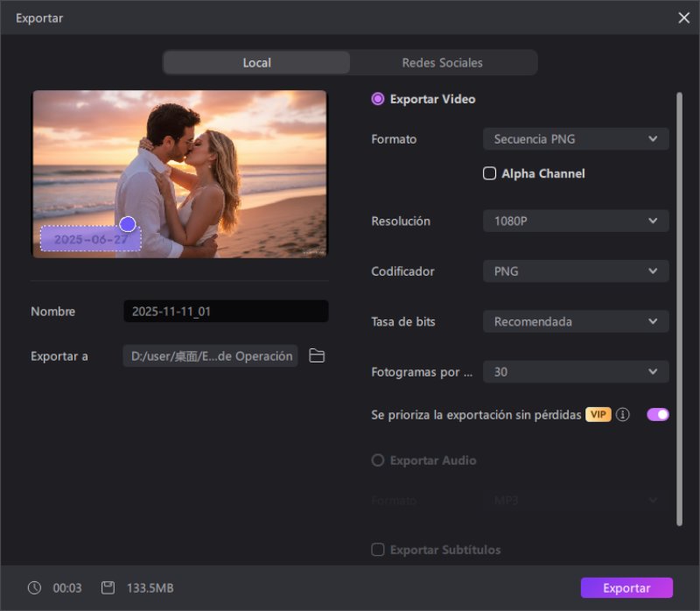Check Exportar Subtítulos
The height and width of the screenshot is (611, 700).
pyautogui.click(x=377, y=550)
